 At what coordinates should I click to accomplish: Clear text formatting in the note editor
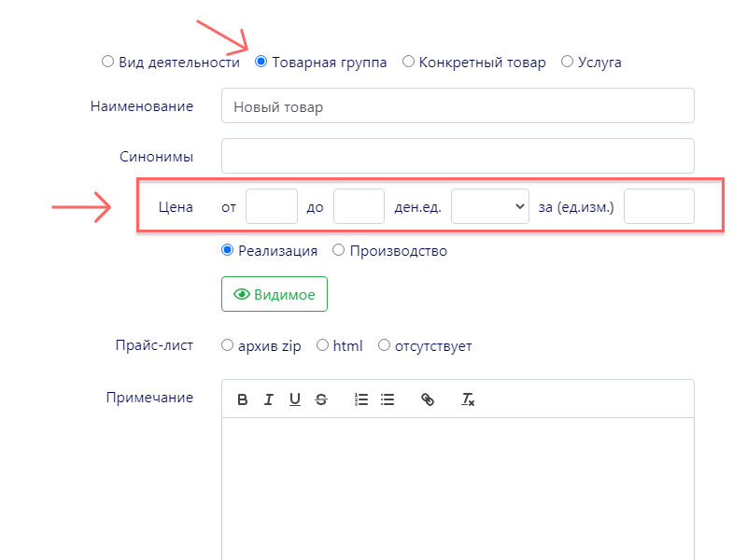pyautogui.click(x=468, y=399)
